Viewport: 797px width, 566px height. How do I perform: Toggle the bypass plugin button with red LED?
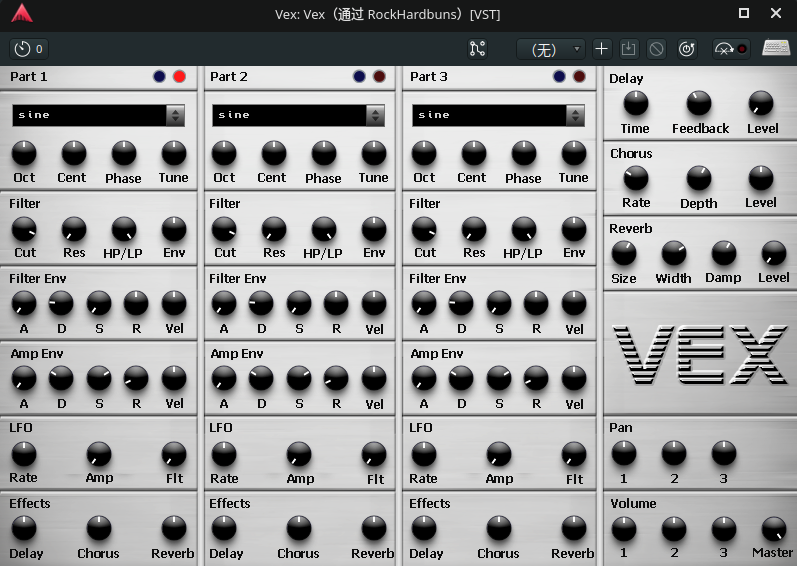coord(731,49)
